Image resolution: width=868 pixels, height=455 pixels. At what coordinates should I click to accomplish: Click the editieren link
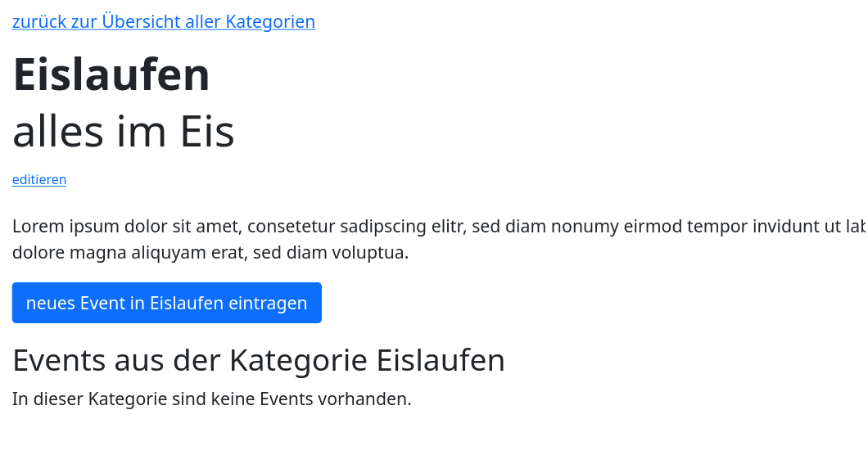tap(39, 180)
